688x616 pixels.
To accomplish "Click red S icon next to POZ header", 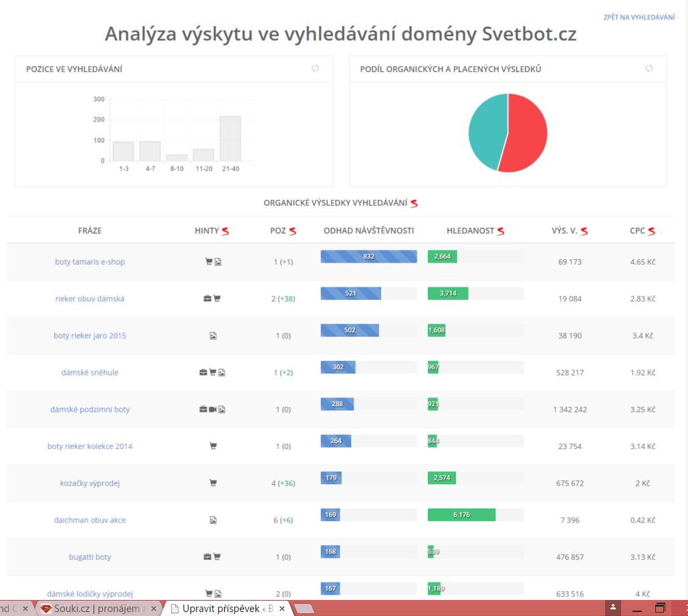I will pos(293,231).
